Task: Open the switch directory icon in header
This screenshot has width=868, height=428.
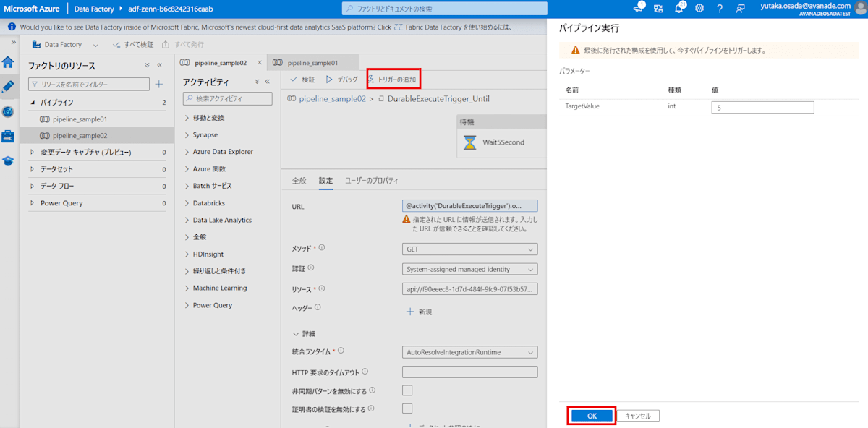Action: coord(658,9)
